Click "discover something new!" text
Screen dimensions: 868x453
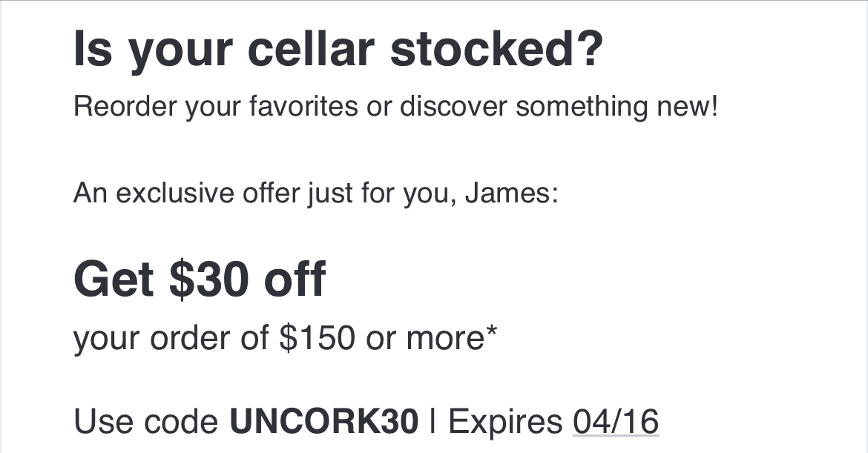pyautogui.click(x=559, y=107)
